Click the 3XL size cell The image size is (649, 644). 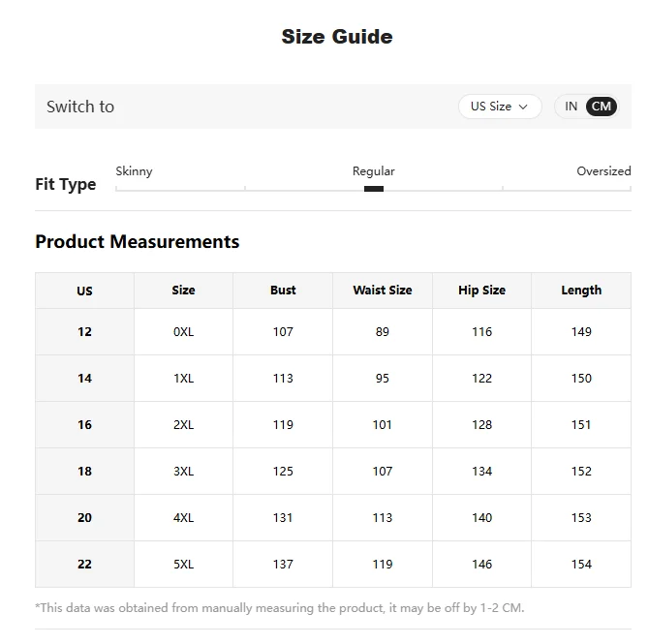click(183, 471)
